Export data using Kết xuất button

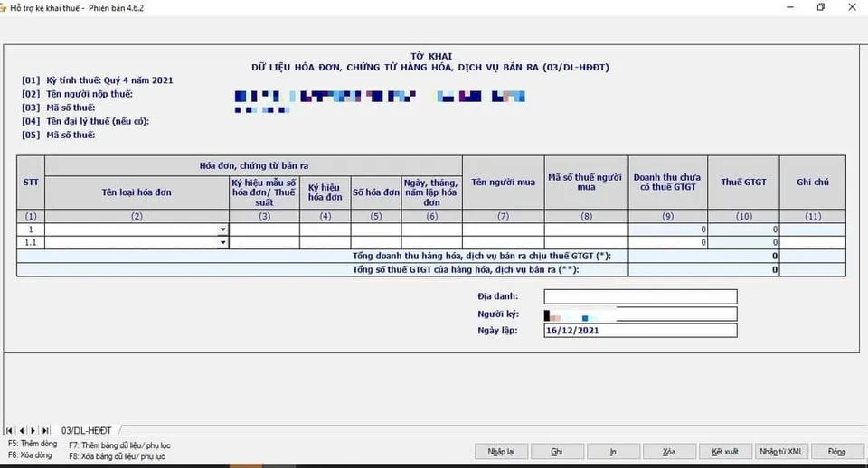click(725, 452)
